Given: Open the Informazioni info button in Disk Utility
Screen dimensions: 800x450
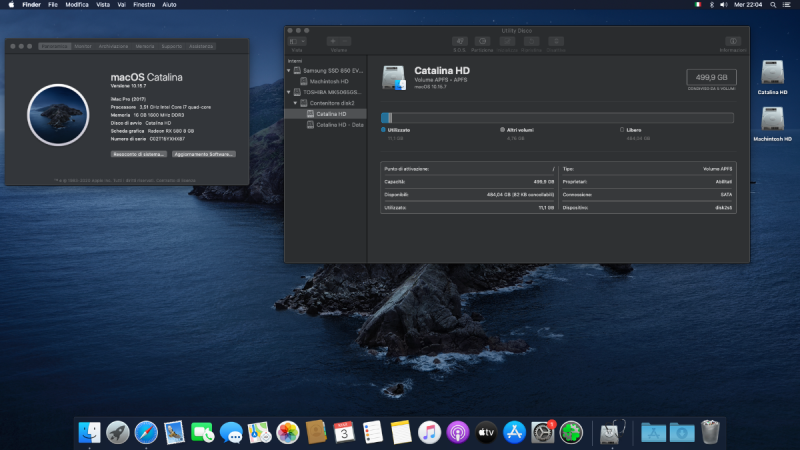Looking at the screenshot, I should point(734,41).
